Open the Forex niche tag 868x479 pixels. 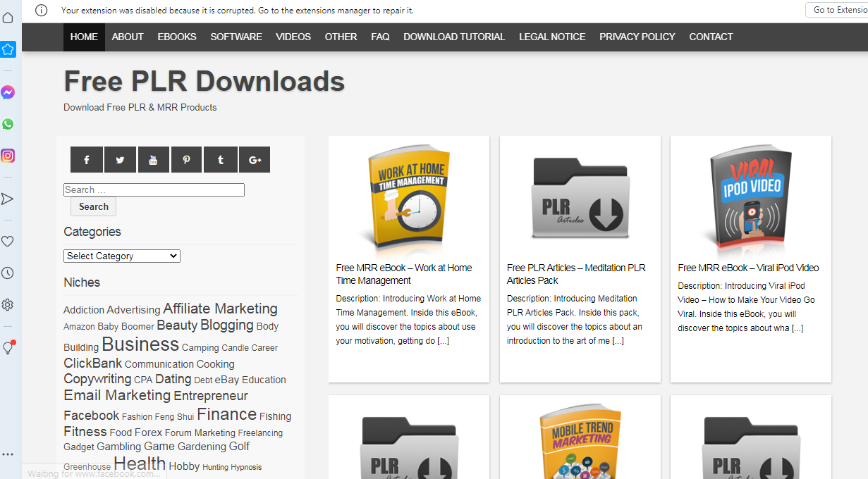click(x=148, y=433)
